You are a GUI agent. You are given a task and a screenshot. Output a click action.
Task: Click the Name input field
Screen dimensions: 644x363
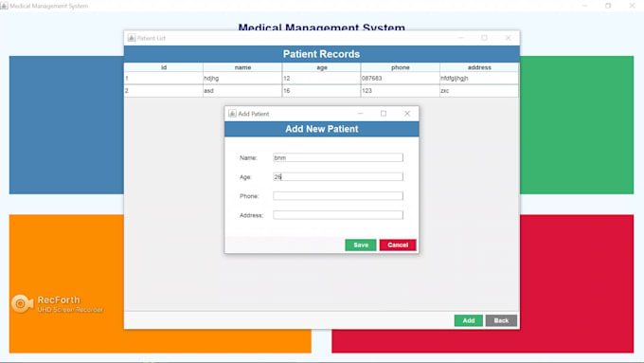338,157
